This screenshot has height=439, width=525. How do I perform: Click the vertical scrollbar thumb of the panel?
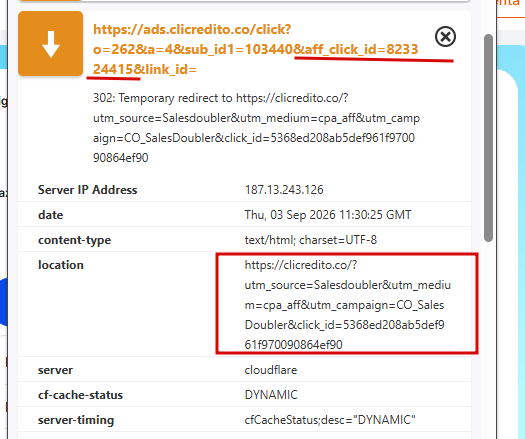pos(489,138)
